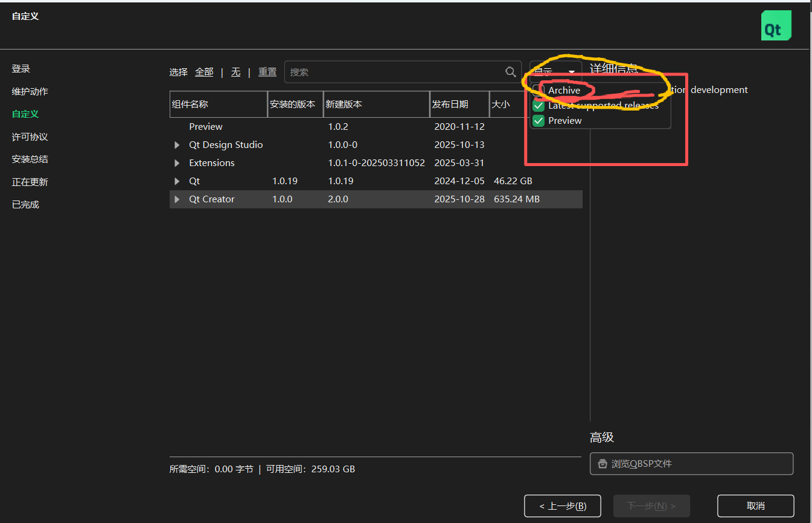Viewport: 812px width, 523px height.
Task: Click the 2025-10-13 date cell
Action: (x=459, y=145)
